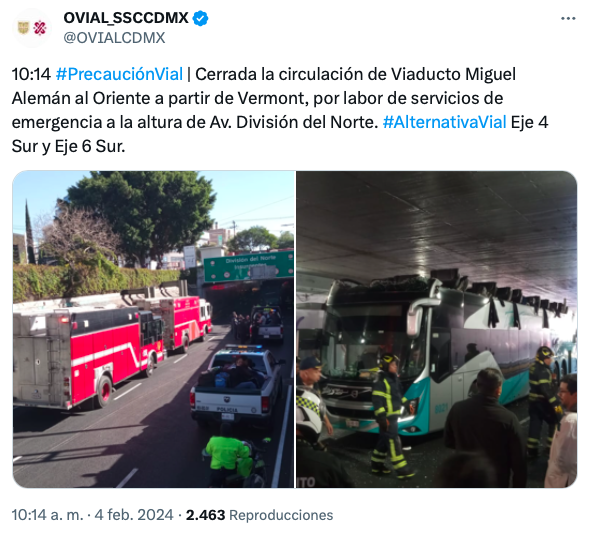Click the 4 feb. 2024 date
The image size is (592, 541).
[134, 515]
